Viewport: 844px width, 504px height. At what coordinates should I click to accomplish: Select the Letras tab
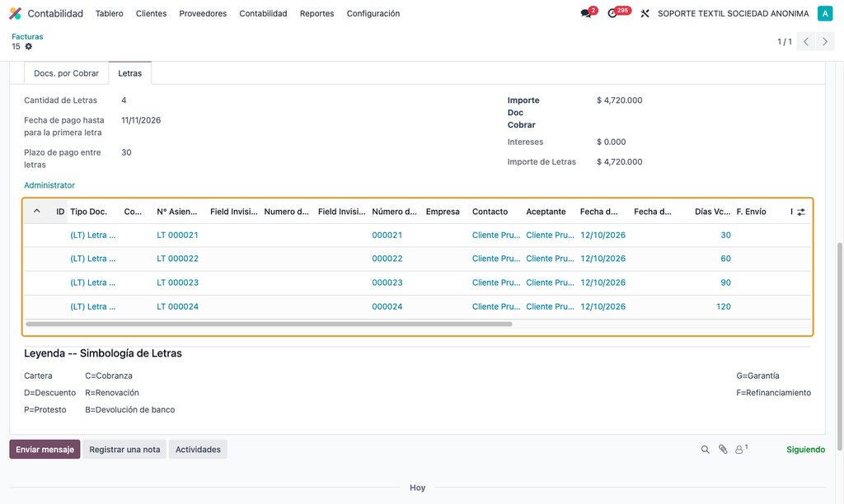click(x=129, y=73)
